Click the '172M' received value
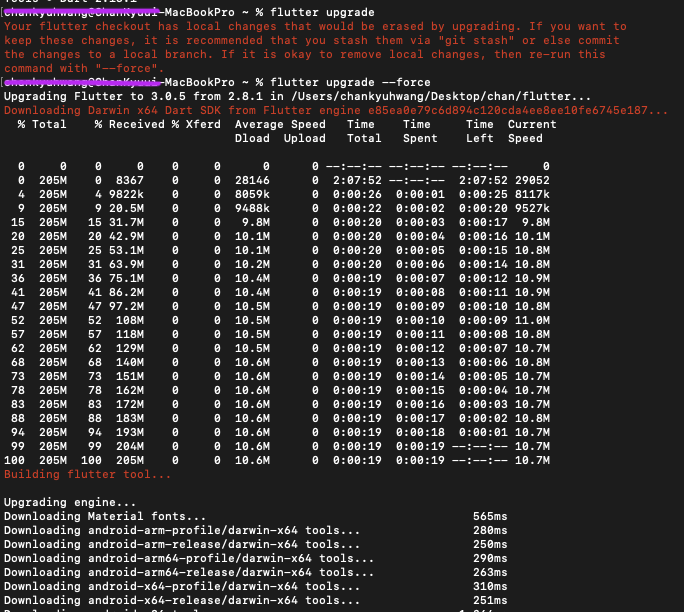The image size is (684, 612). (x=130, y=404)
